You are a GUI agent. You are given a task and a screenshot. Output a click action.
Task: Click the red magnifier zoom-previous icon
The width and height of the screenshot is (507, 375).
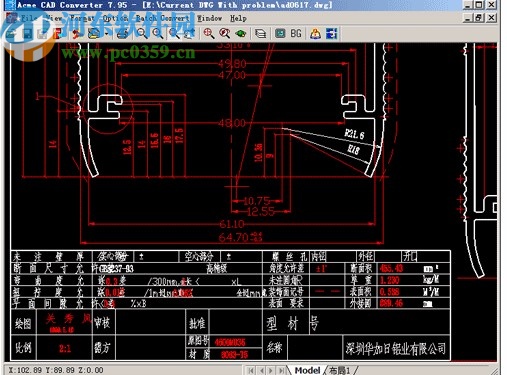[x=225, y=34]
